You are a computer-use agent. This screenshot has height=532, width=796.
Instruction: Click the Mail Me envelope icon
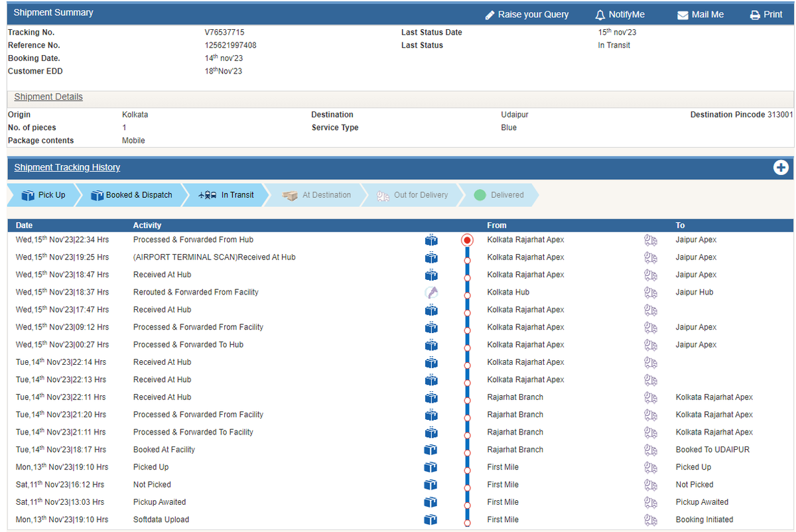click(x=683, y=15)
